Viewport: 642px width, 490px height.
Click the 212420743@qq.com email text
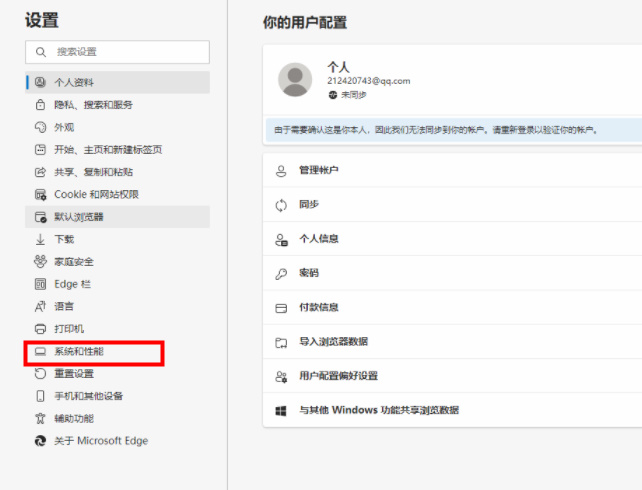pyautogui.click(x=368, y=81)
